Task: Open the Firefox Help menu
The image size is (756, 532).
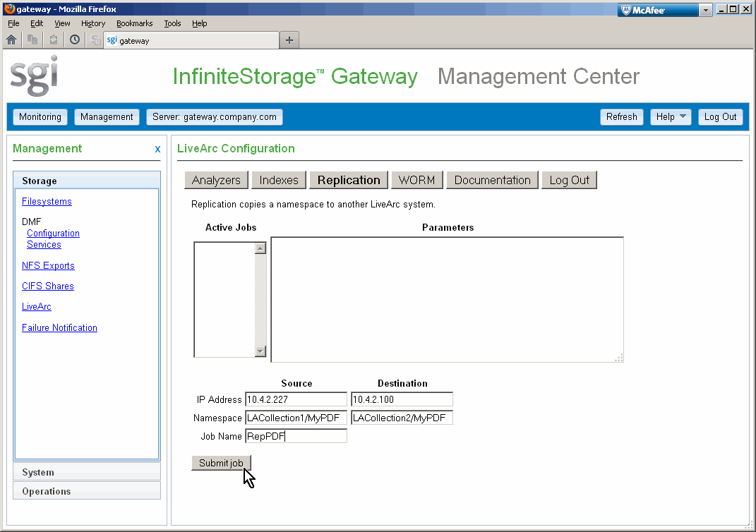Action: 200,23
